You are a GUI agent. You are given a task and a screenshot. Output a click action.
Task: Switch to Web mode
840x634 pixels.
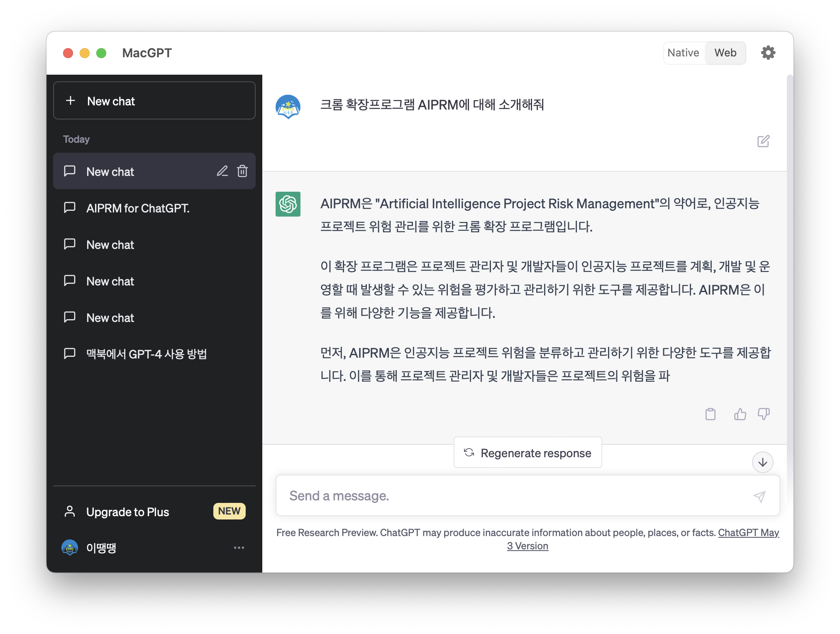click(725, 53)
